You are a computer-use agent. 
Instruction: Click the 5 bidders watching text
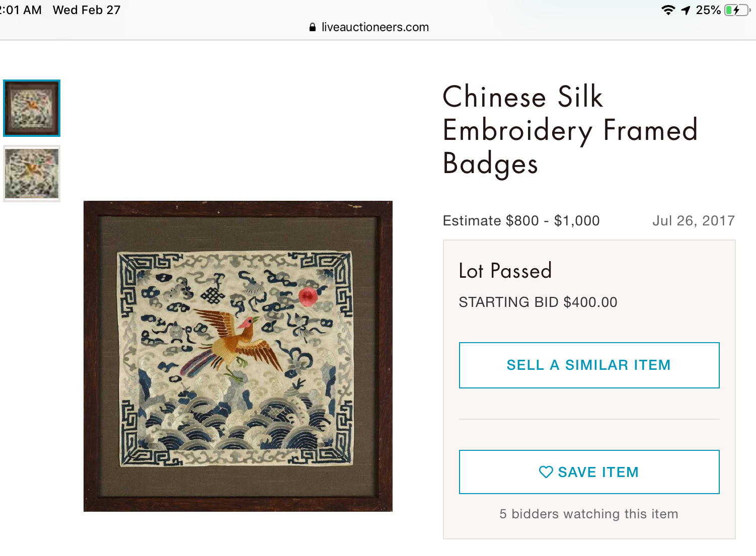tap(588, 514)
